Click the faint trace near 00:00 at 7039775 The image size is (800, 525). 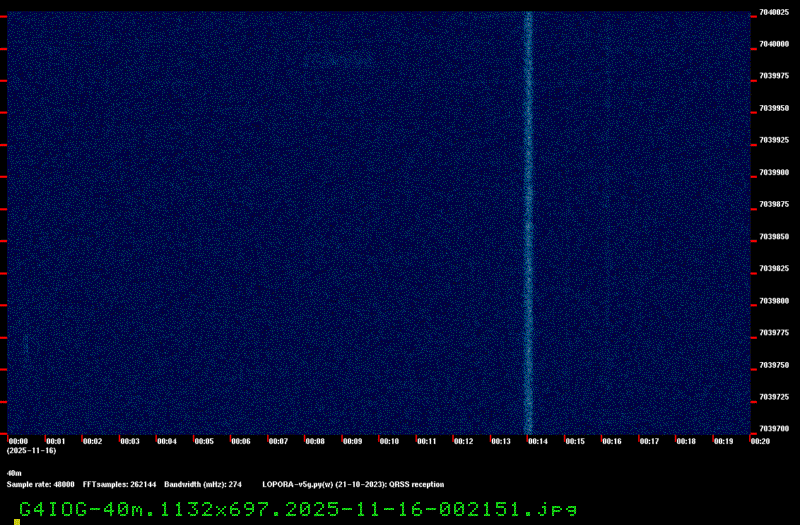pyautogui.click(x=26, y=345)
